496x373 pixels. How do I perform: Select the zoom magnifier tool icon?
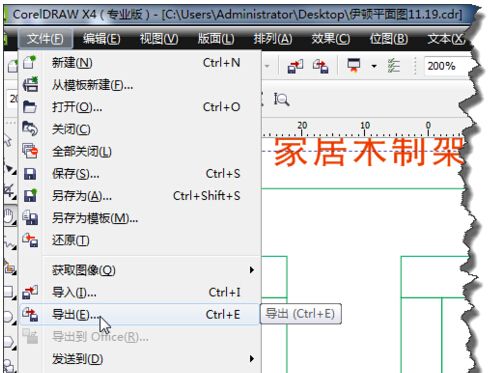[x=282, y=99]
